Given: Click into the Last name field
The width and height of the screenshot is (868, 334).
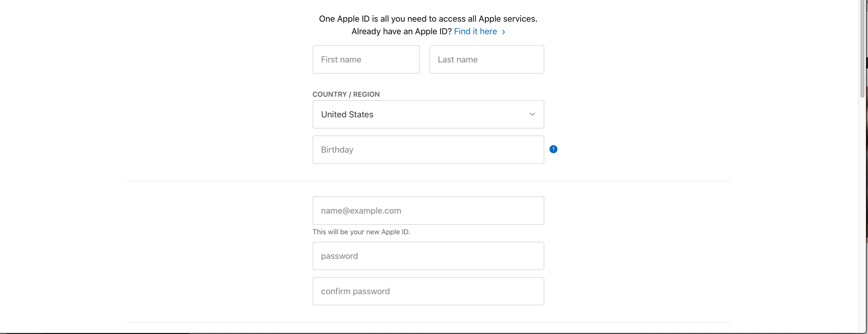Looking at the screenshot, I should coord(486,59).
